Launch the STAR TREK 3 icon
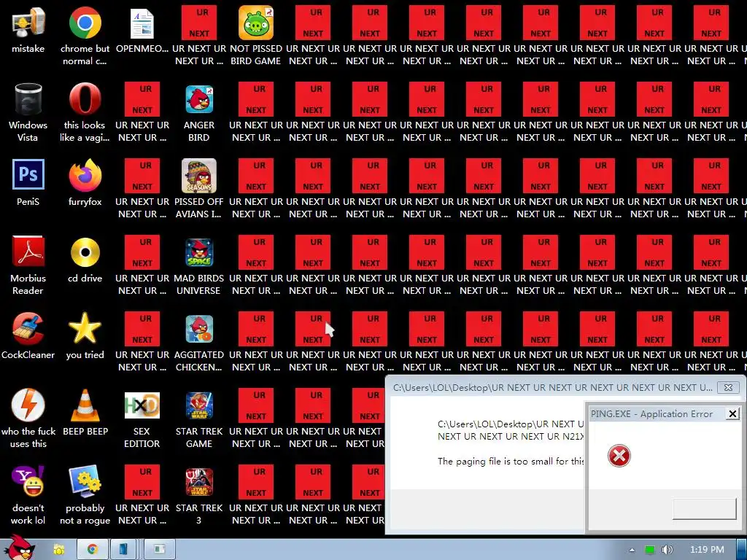This screenshot has width=747, height=560. coord(199,482)
